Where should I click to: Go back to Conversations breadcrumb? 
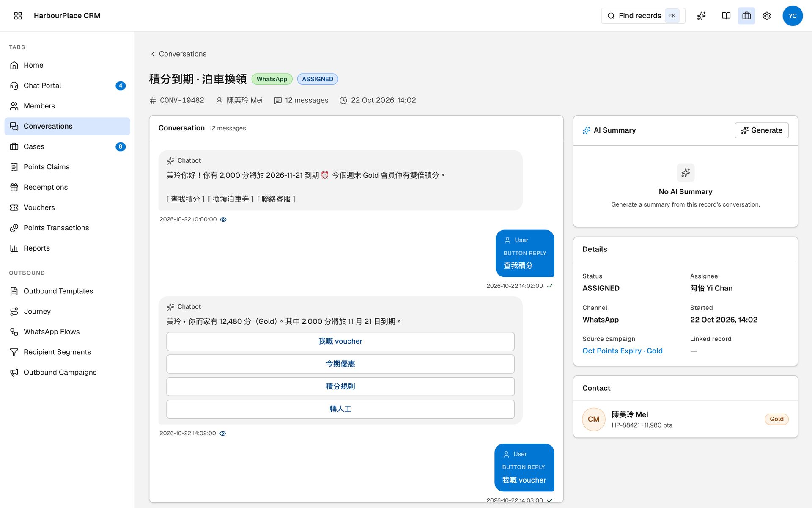[x=178, y=54]
